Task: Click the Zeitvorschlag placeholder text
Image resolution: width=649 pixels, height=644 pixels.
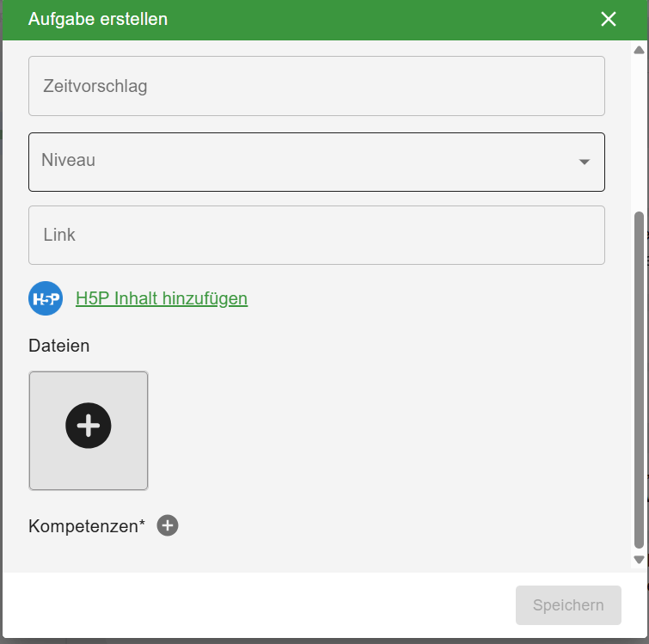Action: click(x=95, y=86)
